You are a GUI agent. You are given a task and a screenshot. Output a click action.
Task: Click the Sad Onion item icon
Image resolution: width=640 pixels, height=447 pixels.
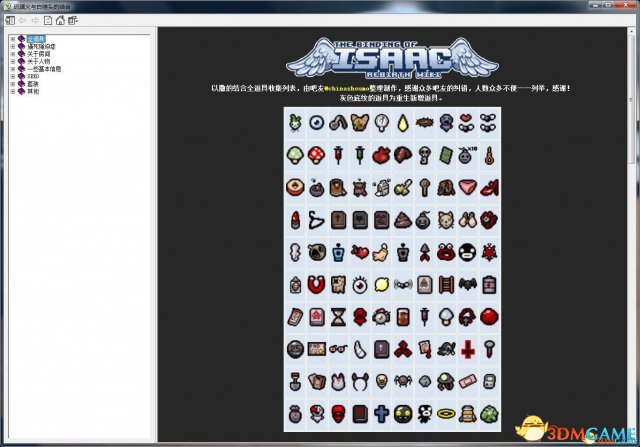click(x=295, y=123)
